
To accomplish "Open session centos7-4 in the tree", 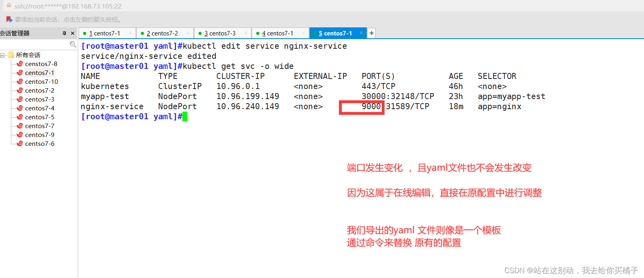I will click(x=40, y=108).
